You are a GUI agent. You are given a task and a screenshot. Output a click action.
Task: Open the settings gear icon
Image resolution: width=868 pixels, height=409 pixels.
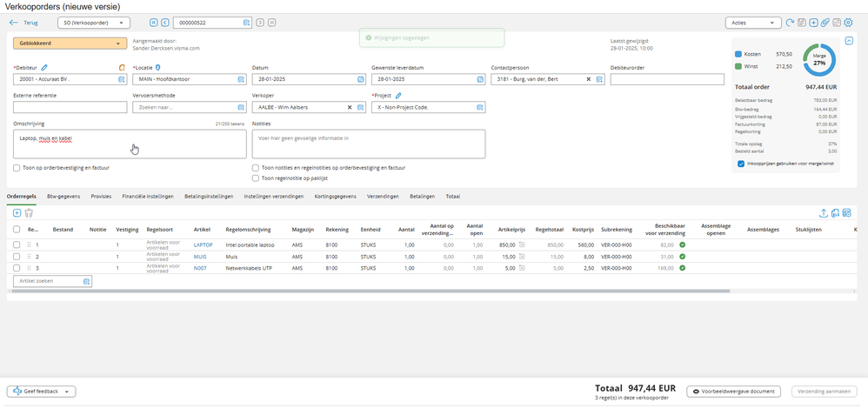[848, 23]
